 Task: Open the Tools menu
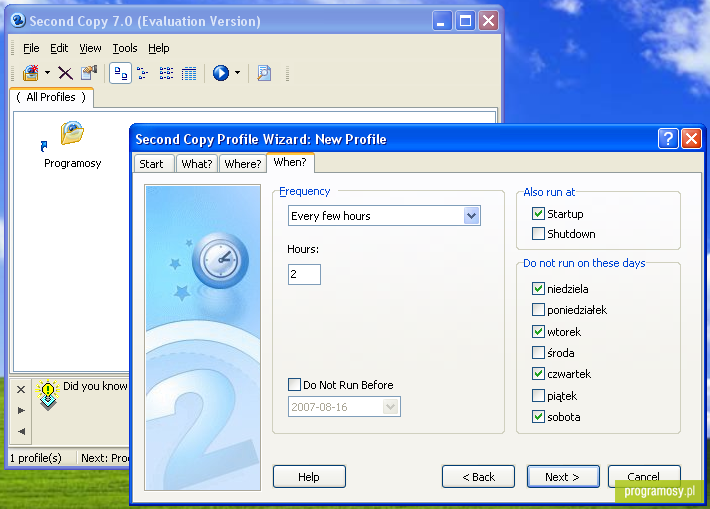pyautogui.click(x=125, y=48)
